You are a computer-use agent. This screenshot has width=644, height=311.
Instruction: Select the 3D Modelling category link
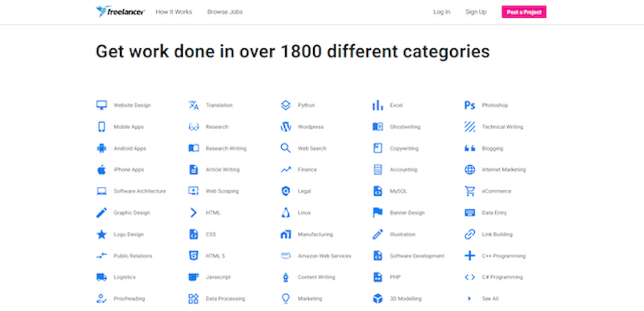[x=406, y=299]
